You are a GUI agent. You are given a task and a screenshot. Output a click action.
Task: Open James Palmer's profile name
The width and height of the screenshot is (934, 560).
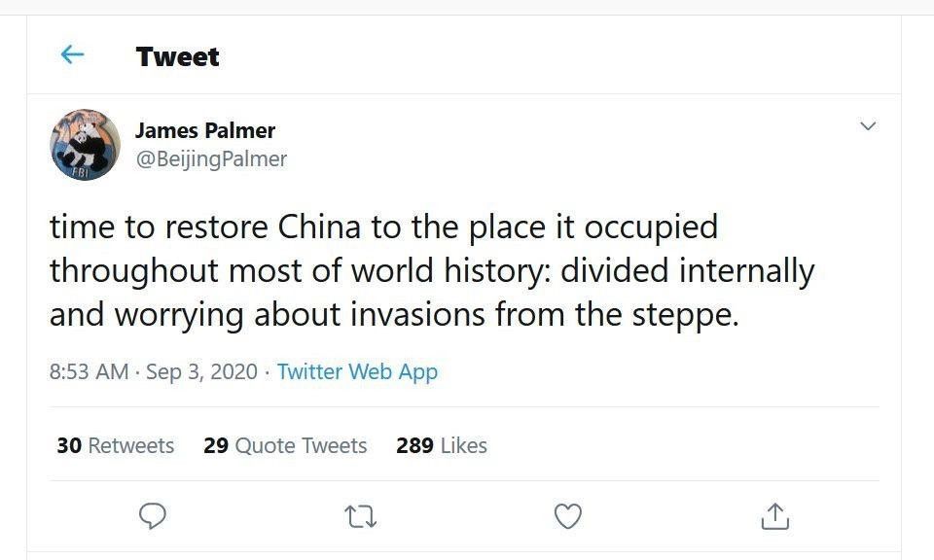tap(204, 130)
